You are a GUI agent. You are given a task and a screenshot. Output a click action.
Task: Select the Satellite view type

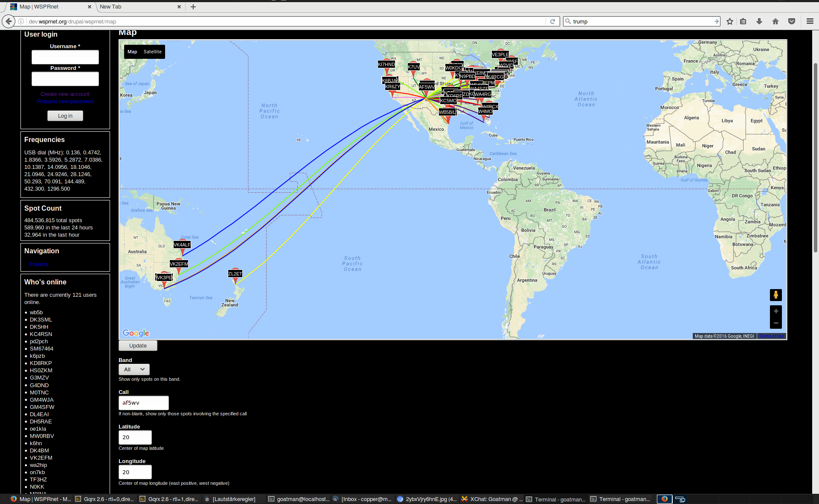[x=153, y=52]
